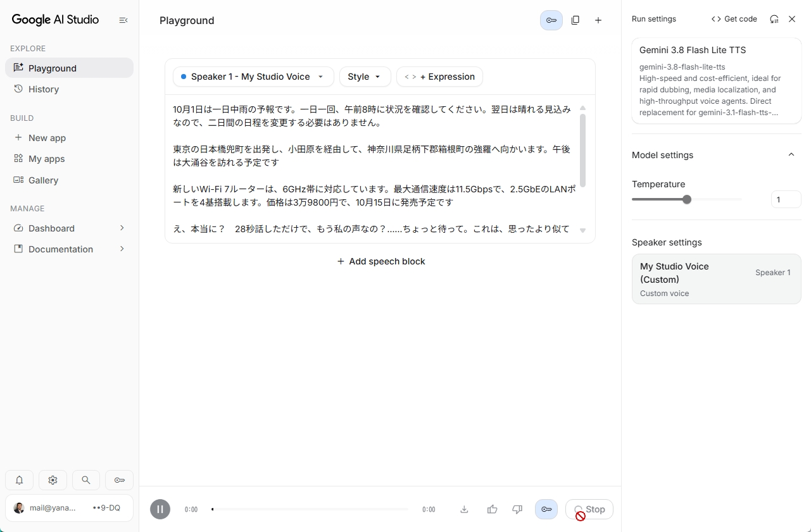Click Add speech block

tap(380, 261)
